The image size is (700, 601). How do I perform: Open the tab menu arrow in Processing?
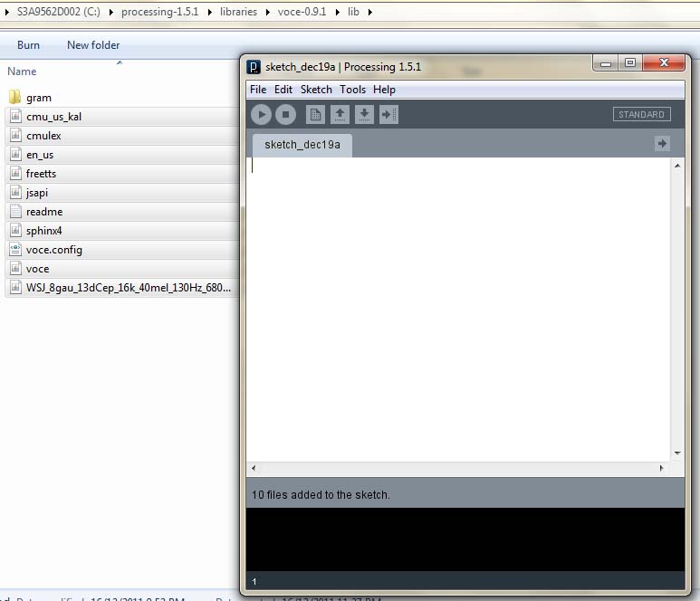(x=662, y=144)
